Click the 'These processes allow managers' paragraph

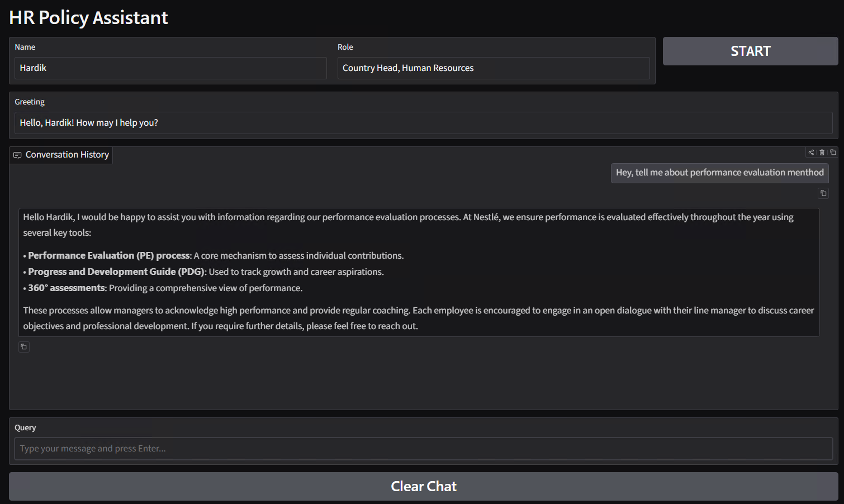click(x=419, y=318)
